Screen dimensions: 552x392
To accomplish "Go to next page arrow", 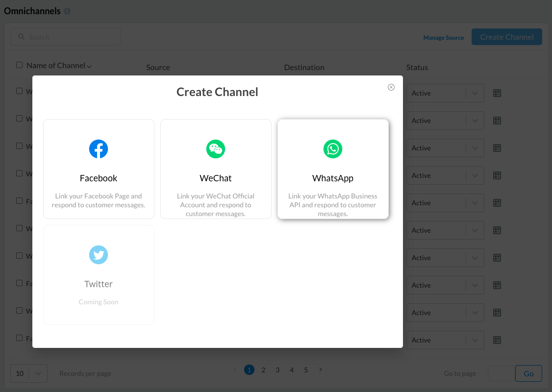I will click(x=320, y=369).
